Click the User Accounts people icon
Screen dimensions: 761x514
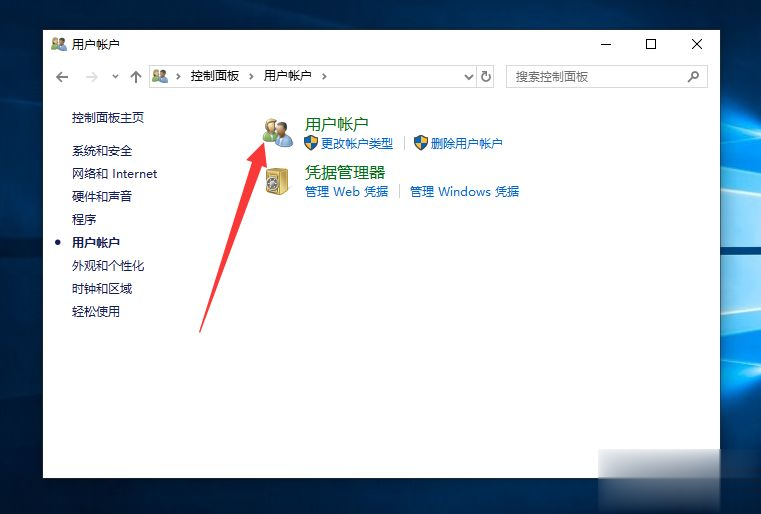pos(278,133)
